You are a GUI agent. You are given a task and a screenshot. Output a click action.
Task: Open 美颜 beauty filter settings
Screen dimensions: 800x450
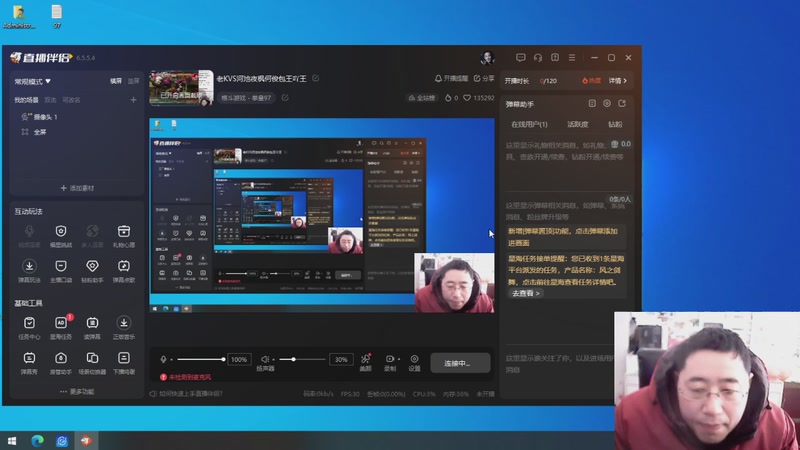(365, 362)
